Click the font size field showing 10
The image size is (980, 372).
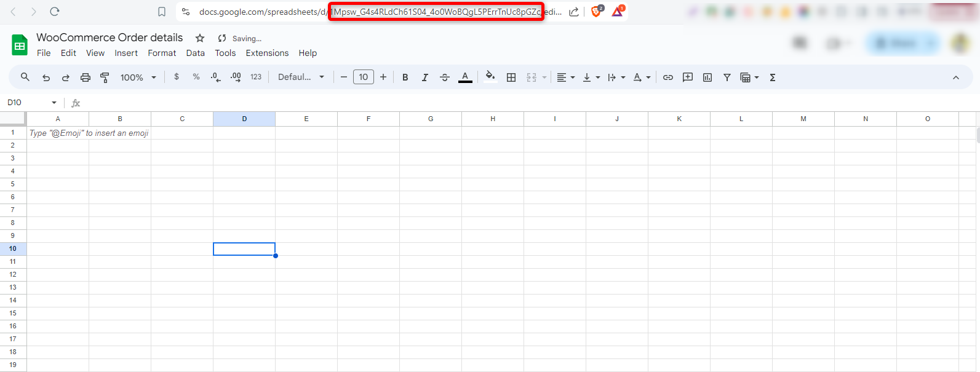[x=364, y=77]
